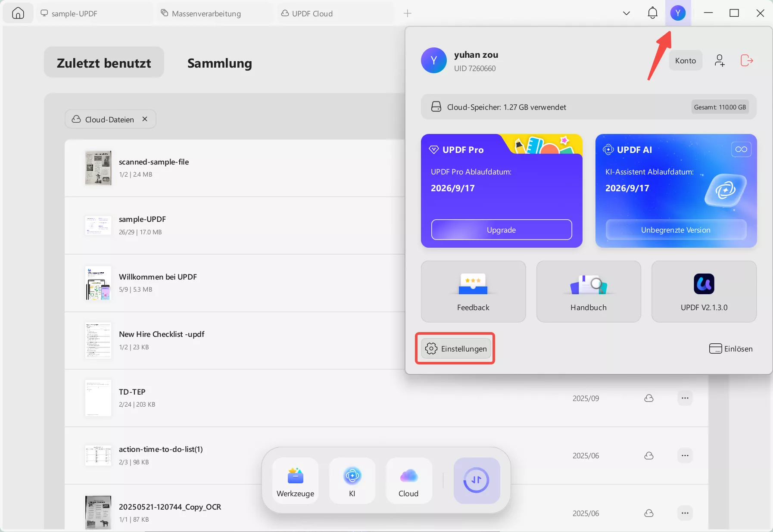Open more options for TD-TEP
The width and height of the screenshot is (773, 532).
pos(685,398)
